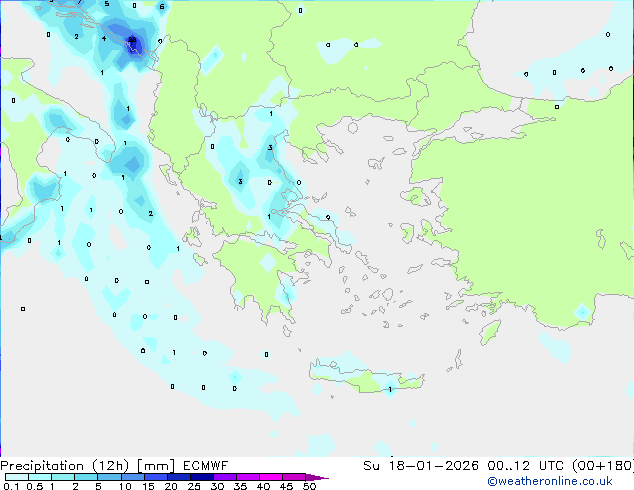Click the legend label "40"
This screenshot has width=634, height=490.
[263, 486]
